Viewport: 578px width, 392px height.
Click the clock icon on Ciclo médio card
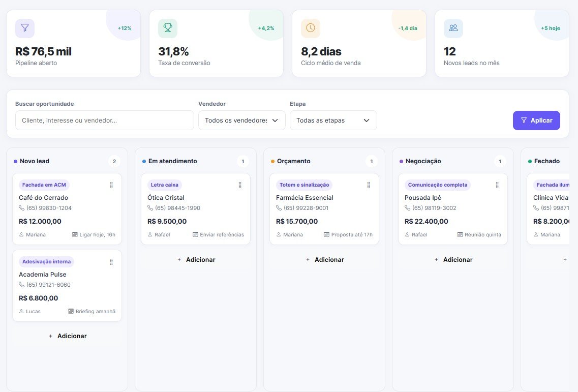tap(311, 28)
